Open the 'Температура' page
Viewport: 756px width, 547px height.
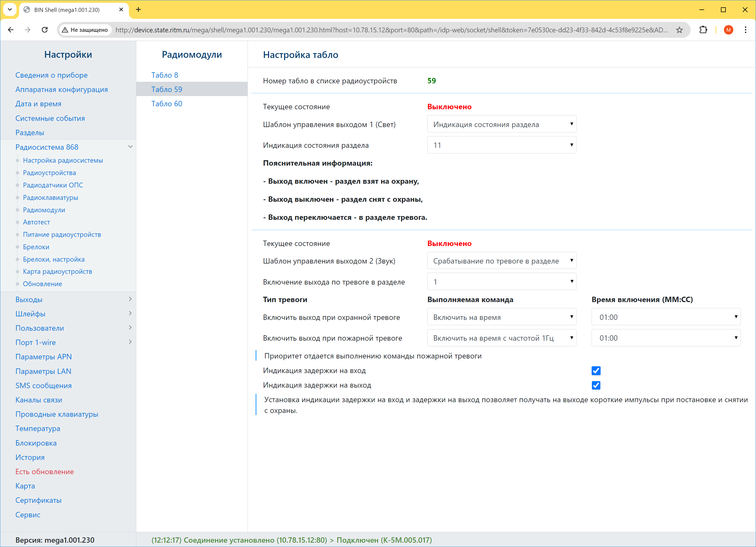point(38,428)
